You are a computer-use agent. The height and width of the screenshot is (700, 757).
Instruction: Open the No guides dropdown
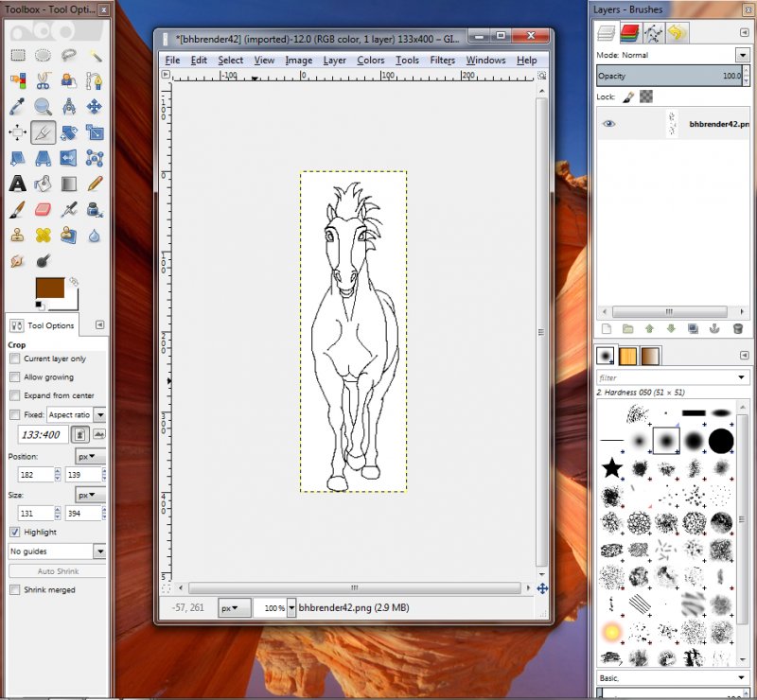(x=58, y=551)
